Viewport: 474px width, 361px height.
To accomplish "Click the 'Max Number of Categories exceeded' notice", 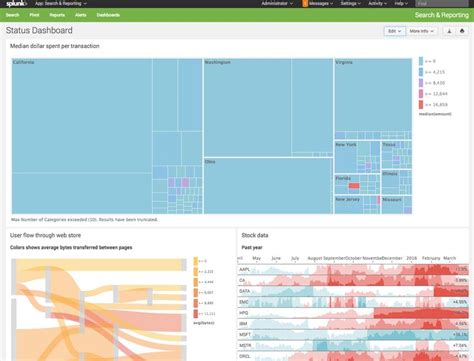I will pos(84,220).
